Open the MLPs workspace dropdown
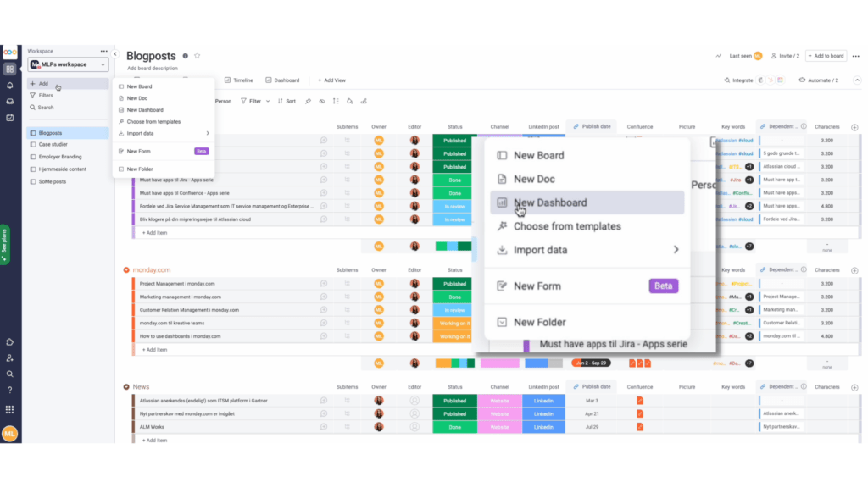Screen dimensions: 868x488 68,64
